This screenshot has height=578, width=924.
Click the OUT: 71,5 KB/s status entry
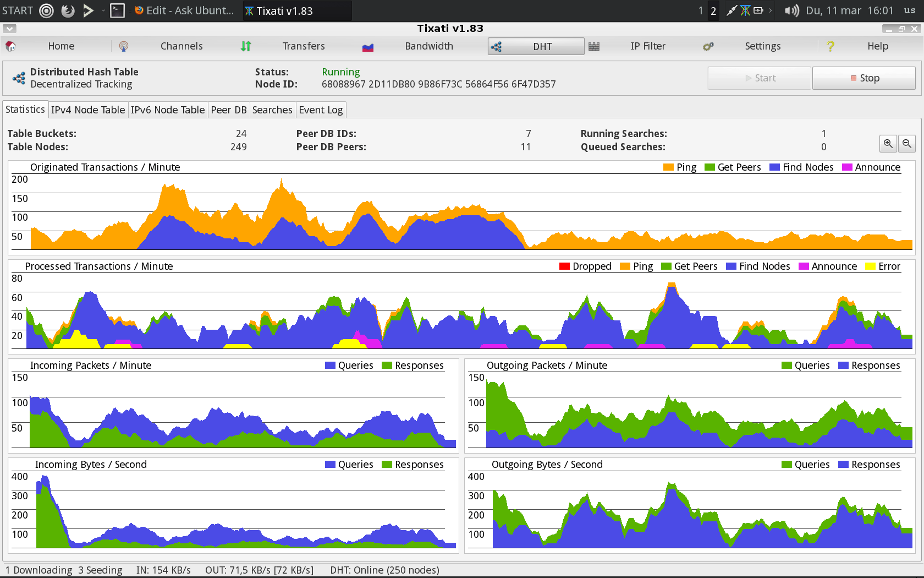(x=259, y=570)
